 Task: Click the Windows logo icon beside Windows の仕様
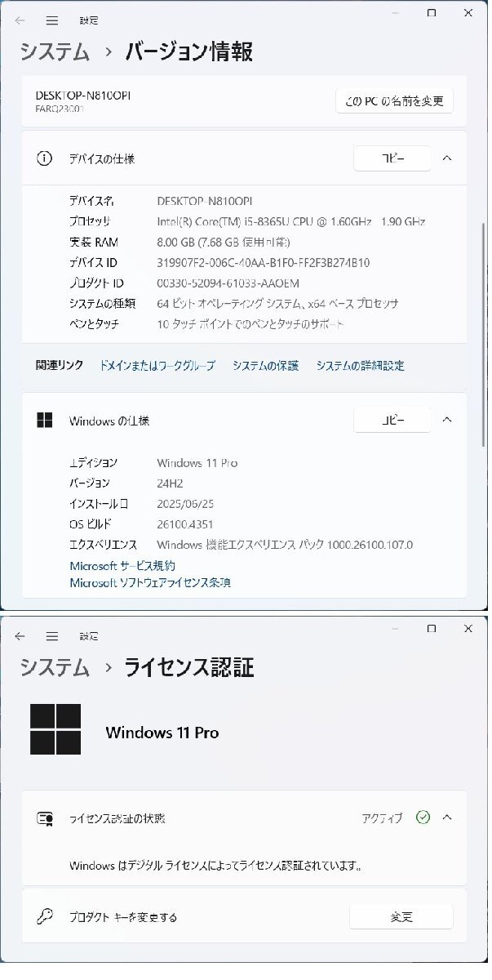point(45,421)
